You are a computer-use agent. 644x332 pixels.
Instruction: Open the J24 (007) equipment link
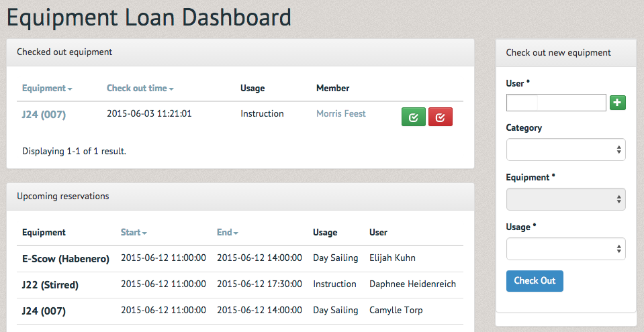[44, 115]
